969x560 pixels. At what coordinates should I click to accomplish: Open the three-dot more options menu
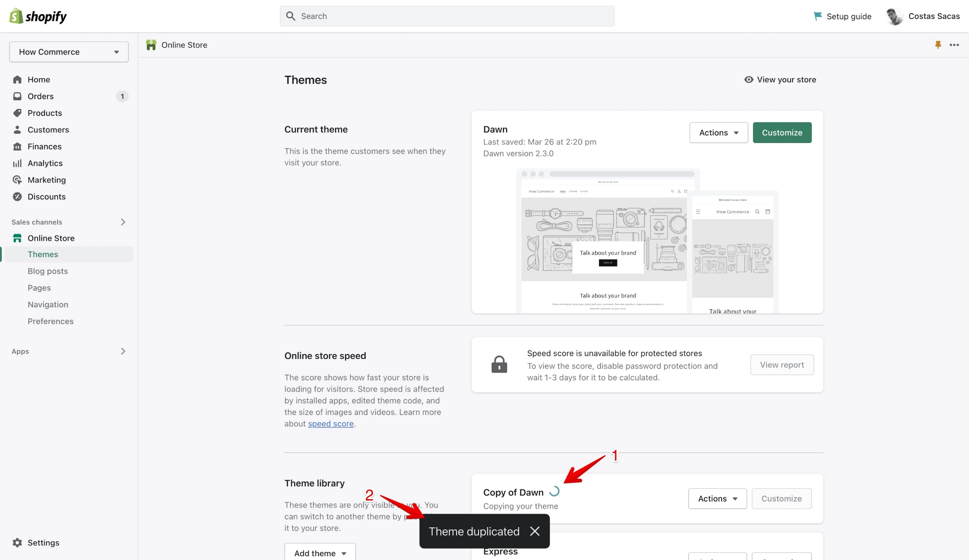click(x=954, y=45)
